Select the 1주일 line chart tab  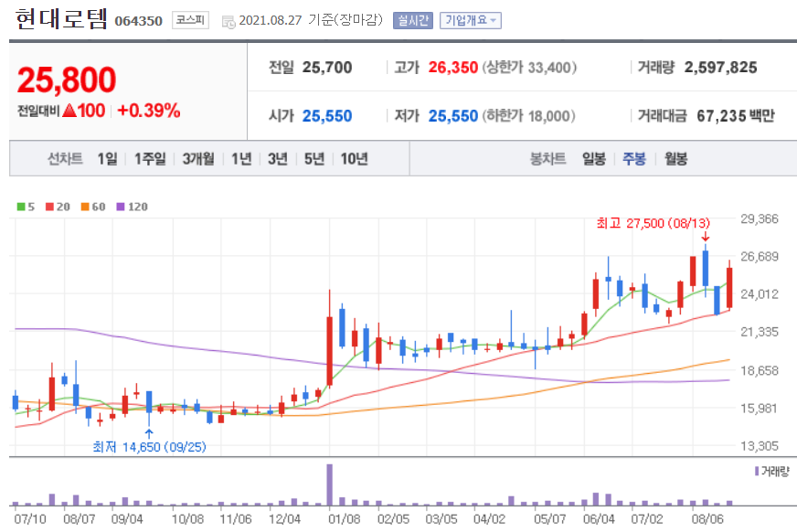150,159
